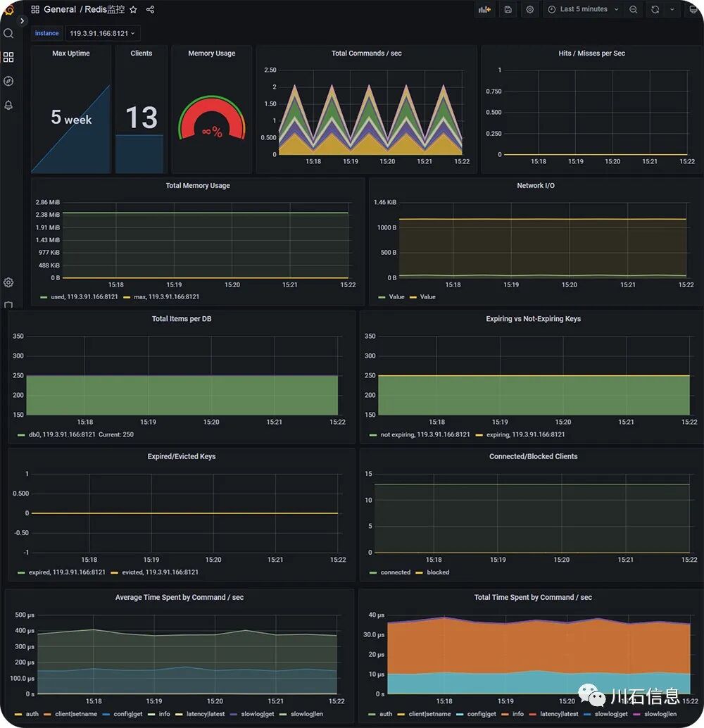
Task: Open the Configuration gear in sidebar
Action: [x=8, y=282]
